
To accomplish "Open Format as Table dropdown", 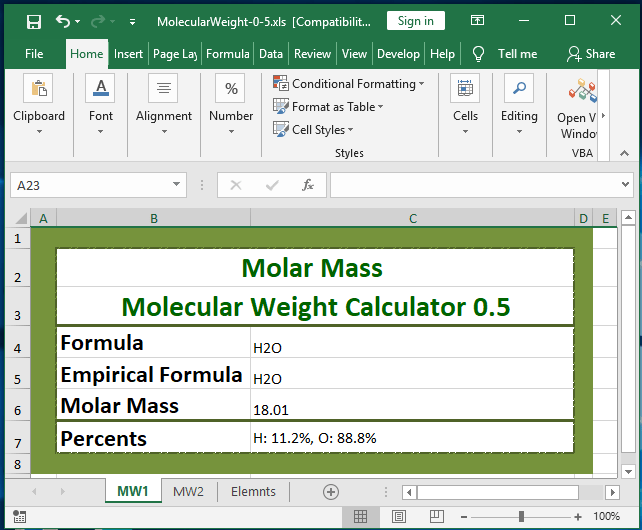I will coord(328,106).
